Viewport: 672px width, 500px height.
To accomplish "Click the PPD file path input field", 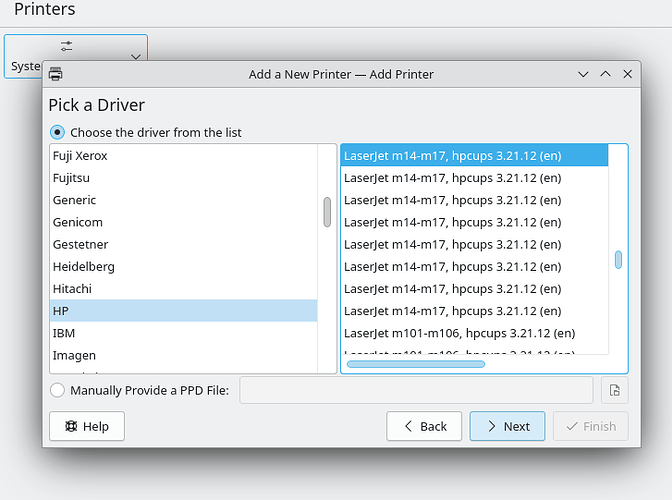I will tap(416, 390).
